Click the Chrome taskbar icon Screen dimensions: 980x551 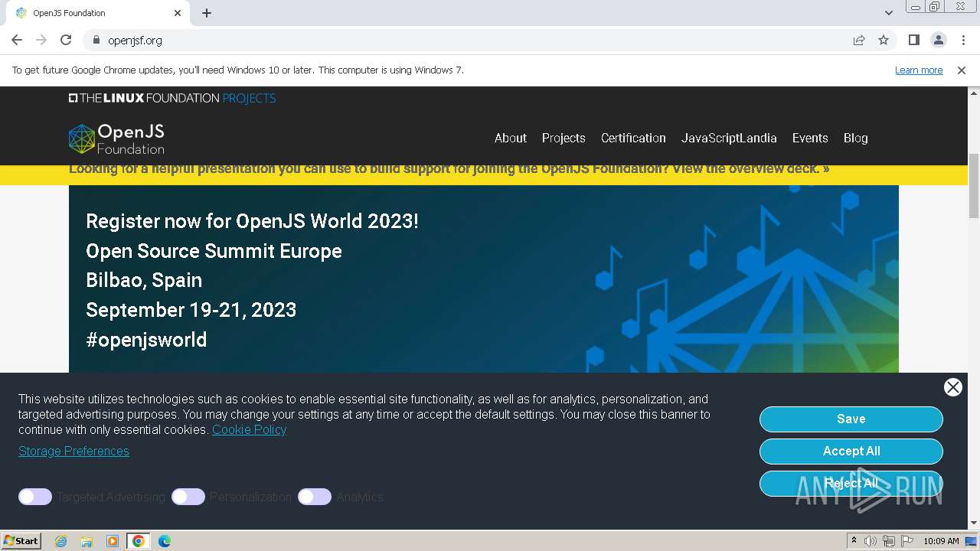(x=139, y=541)
